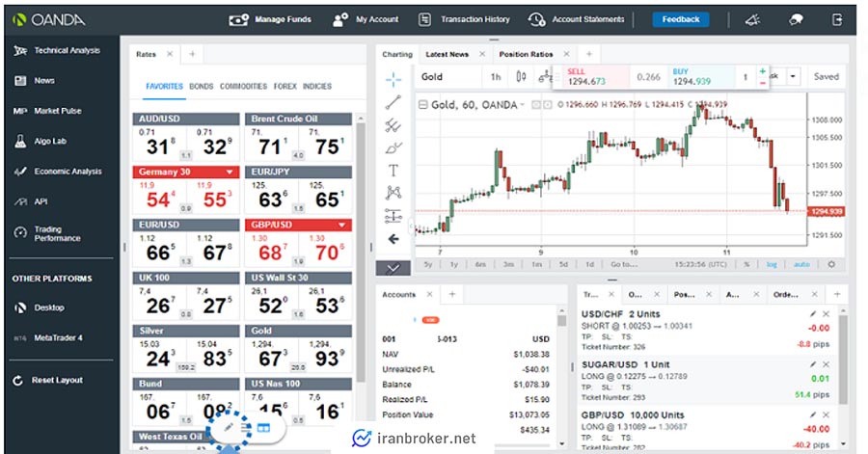Open Trading Performance in the sidebar
The height and width of the screenshot is (454, 868).
(x=47, y=233)
